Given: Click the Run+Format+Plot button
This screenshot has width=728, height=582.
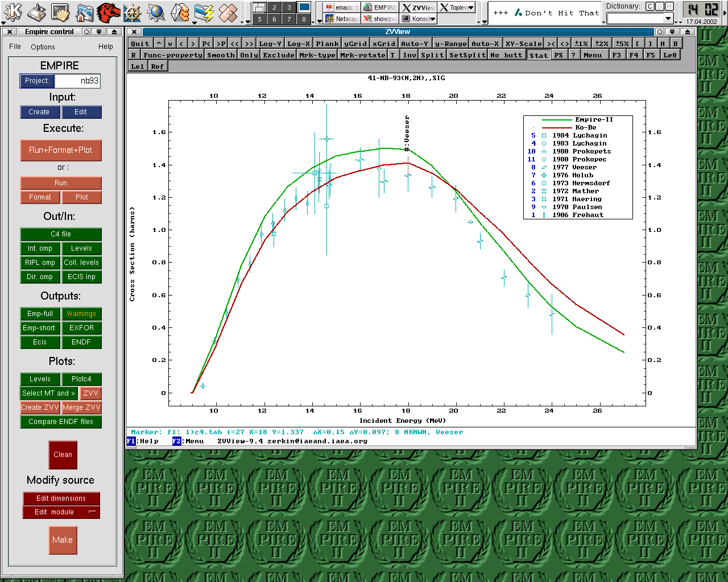Looking at the screenshot, I should point(61,150).
